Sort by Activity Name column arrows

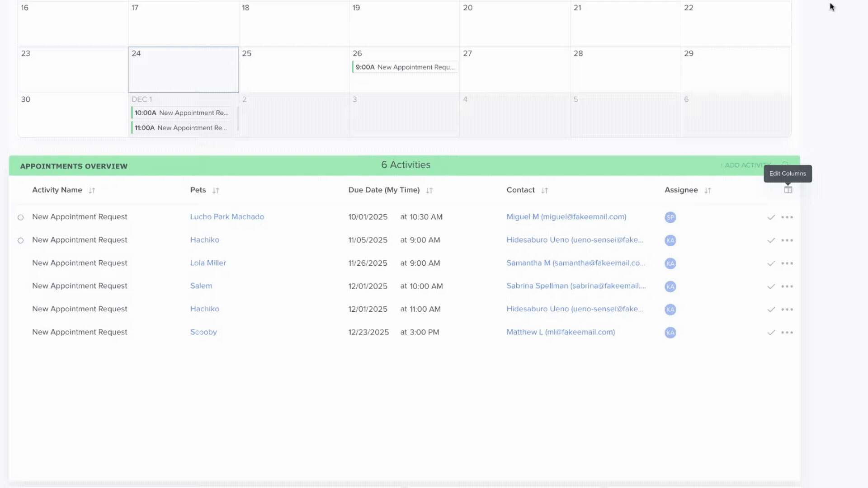click(x=92, y=191)
